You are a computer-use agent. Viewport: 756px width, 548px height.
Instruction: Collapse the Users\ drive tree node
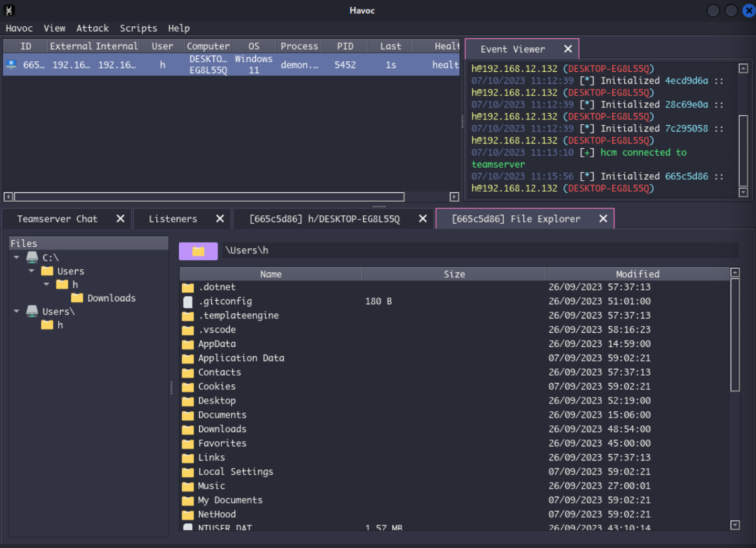pyautogui.click(x=17, y=311)
